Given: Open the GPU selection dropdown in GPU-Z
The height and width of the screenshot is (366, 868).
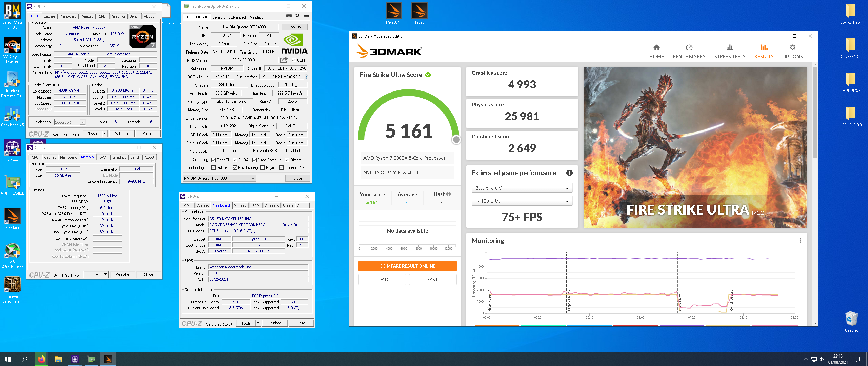Looking at the screenshot, I should tap(219, 178).
